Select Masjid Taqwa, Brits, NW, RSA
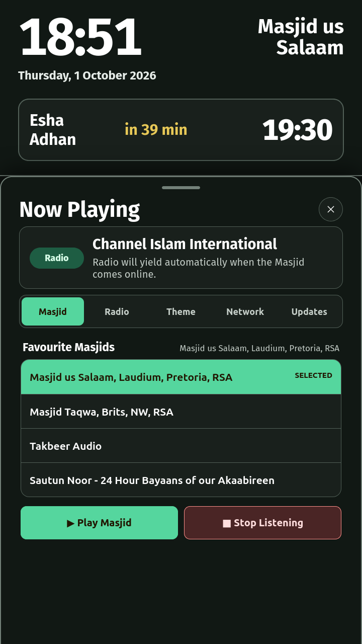The image size is (362, 644). coord(181,412)
